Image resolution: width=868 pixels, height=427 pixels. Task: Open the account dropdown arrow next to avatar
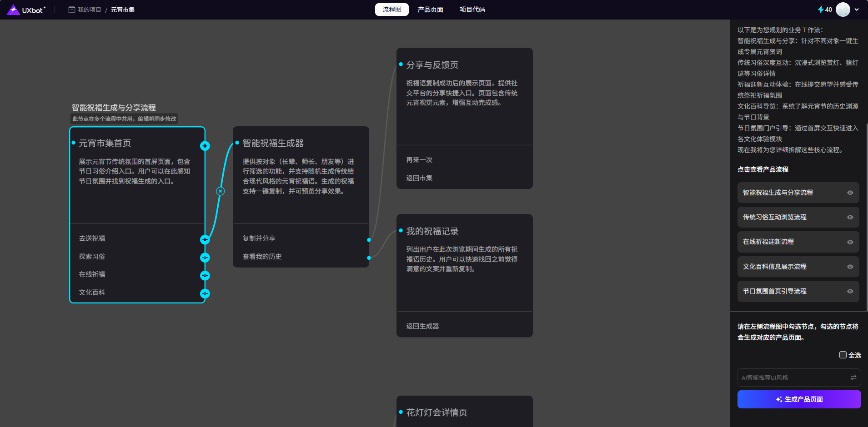(x=857, y=10)
